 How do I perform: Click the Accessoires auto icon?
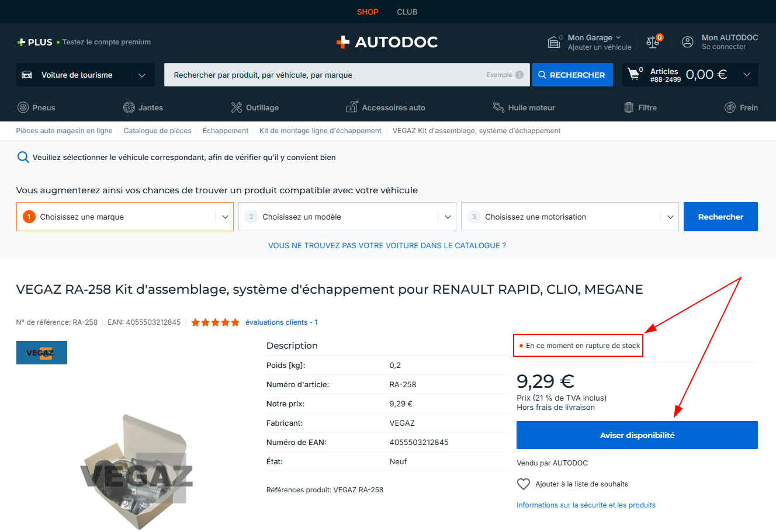(x=352, y=107)
